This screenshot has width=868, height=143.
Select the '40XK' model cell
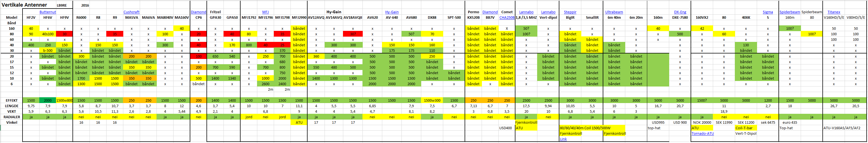(746, 18)
